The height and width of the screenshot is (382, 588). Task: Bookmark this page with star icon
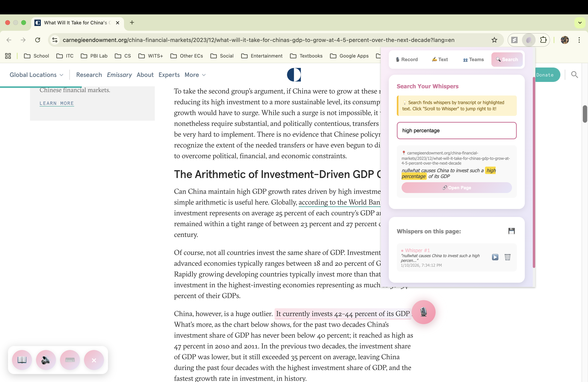494,40
